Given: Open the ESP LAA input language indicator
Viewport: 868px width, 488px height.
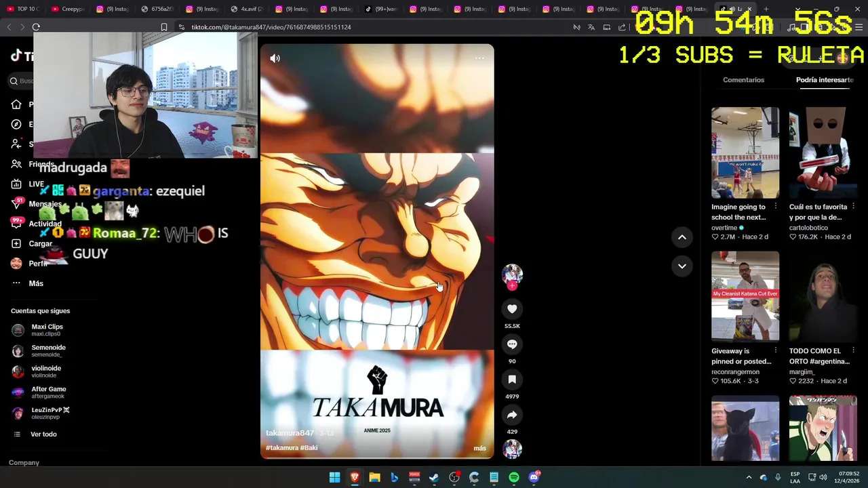Looking at the screenshot, I should tap(795, 477).
